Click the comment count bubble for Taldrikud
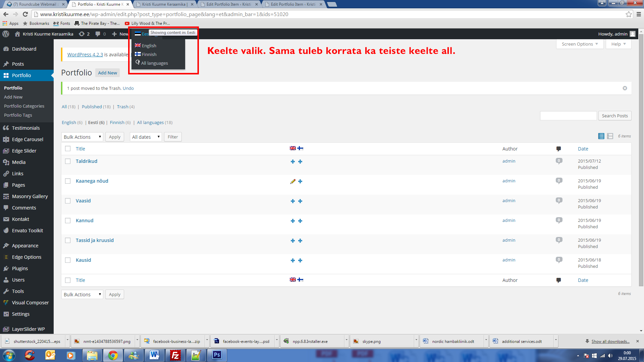The width and height of the screenshot is (644, 362). pyautogui.click(x=559, y=161)
